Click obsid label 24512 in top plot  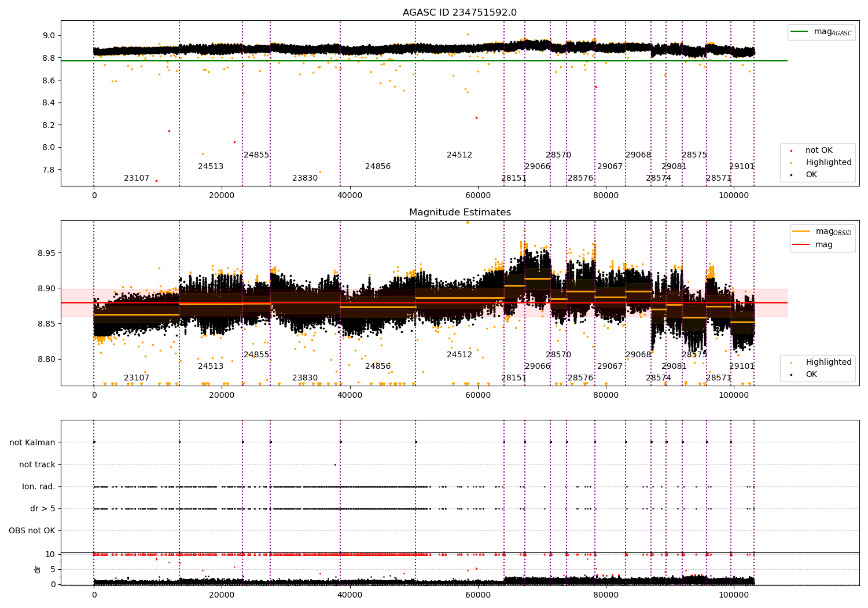[x=459, y=155]
